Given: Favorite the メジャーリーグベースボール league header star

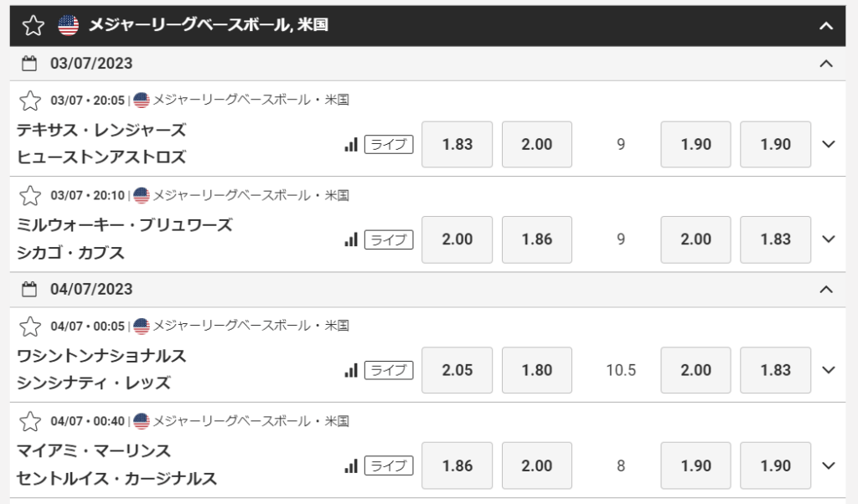Looking at the screenshot, I should pos(33,26).
